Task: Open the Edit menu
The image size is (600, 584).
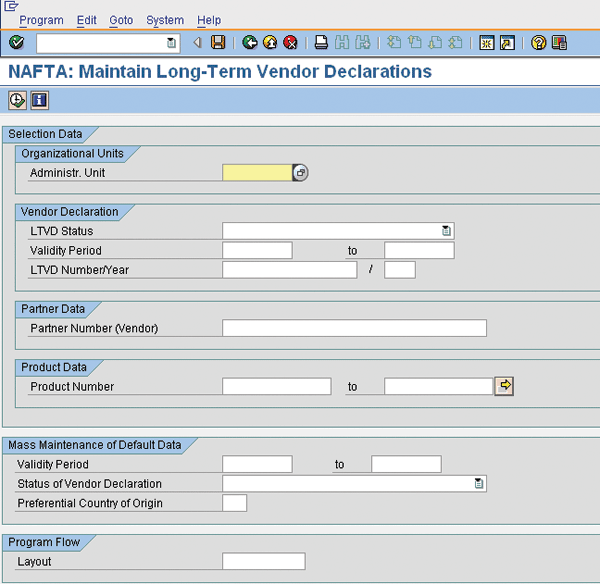Action: (x=86, y=20)
